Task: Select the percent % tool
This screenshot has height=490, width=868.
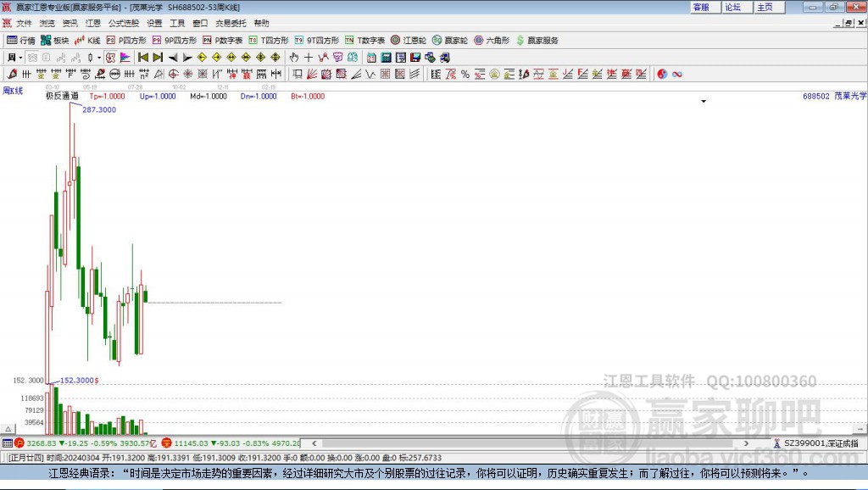Action: 465,75
